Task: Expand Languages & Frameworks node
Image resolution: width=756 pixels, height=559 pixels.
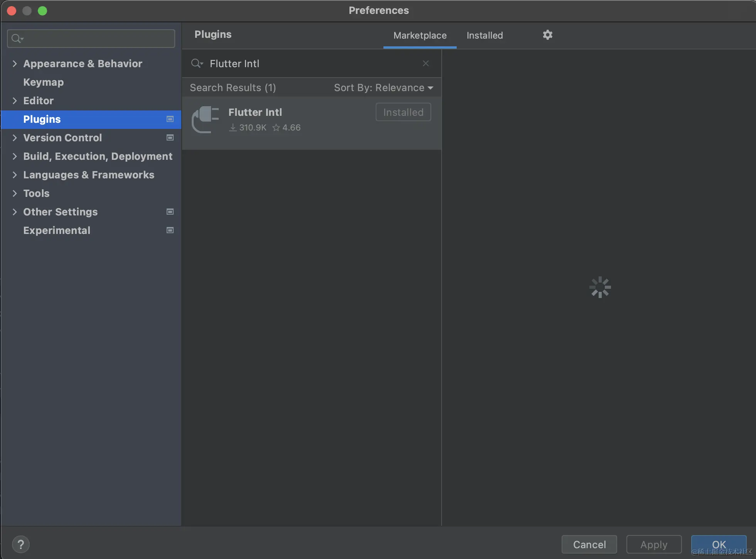Action: click(x=15, y=174)
